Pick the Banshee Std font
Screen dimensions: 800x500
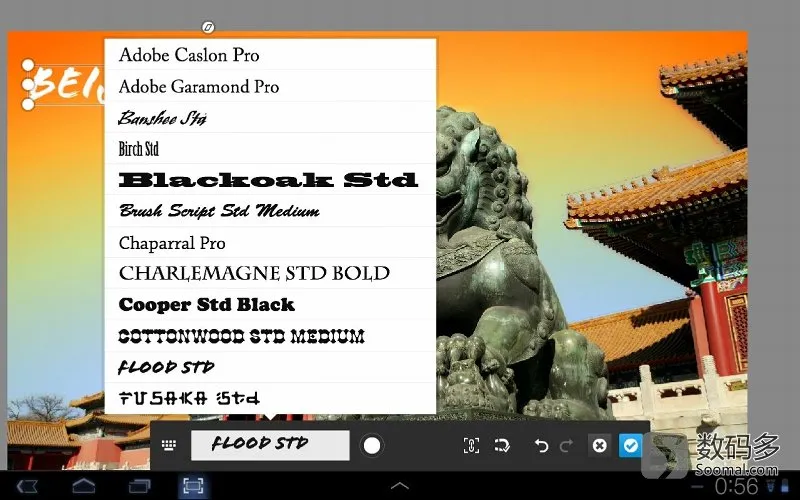[x=270, y=117]
